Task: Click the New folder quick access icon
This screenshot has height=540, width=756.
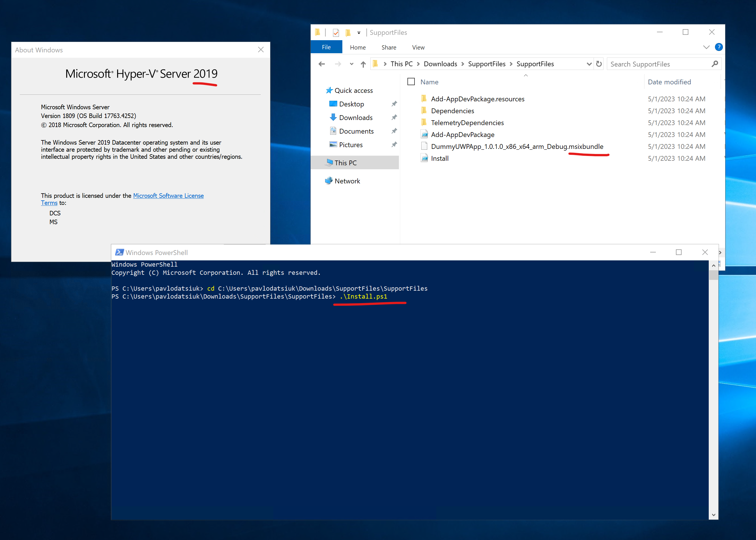Action: pos(348,33)
